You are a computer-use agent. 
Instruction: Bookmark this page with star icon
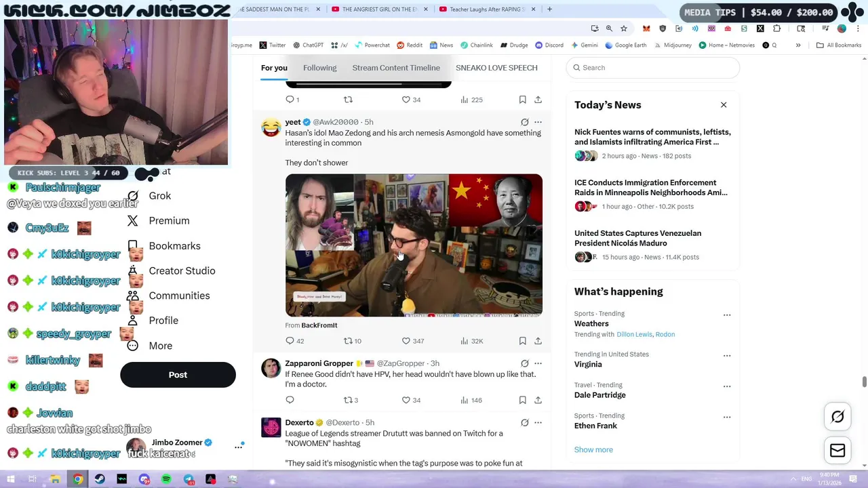click(x=624, y=28)
